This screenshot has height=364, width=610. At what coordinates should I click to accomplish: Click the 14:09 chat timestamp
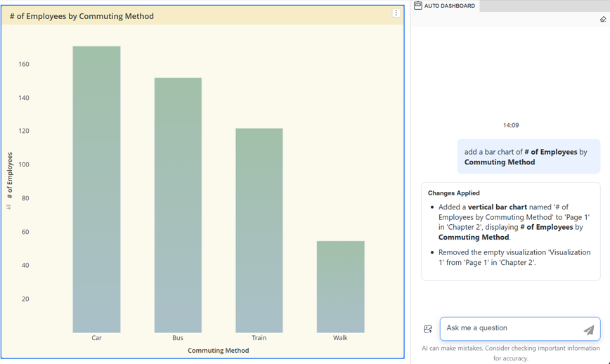coord(511,125)
